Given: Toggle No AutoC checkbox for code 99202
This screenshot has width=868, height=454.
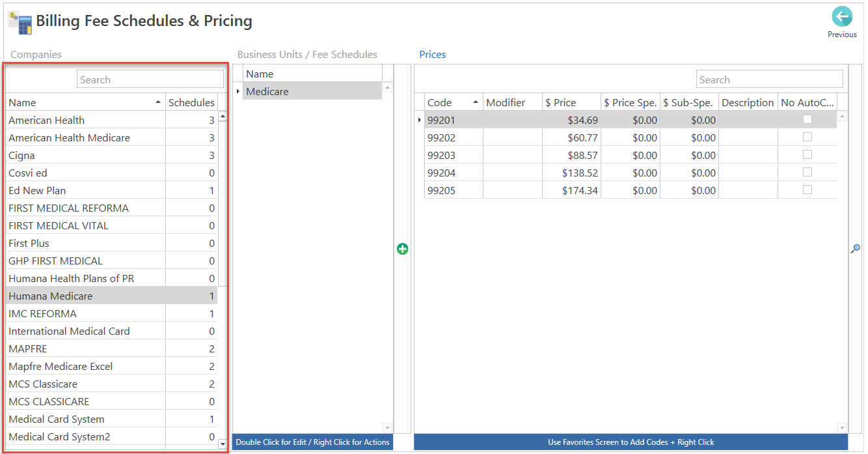Looking at the screenshot, I should 807,137.
